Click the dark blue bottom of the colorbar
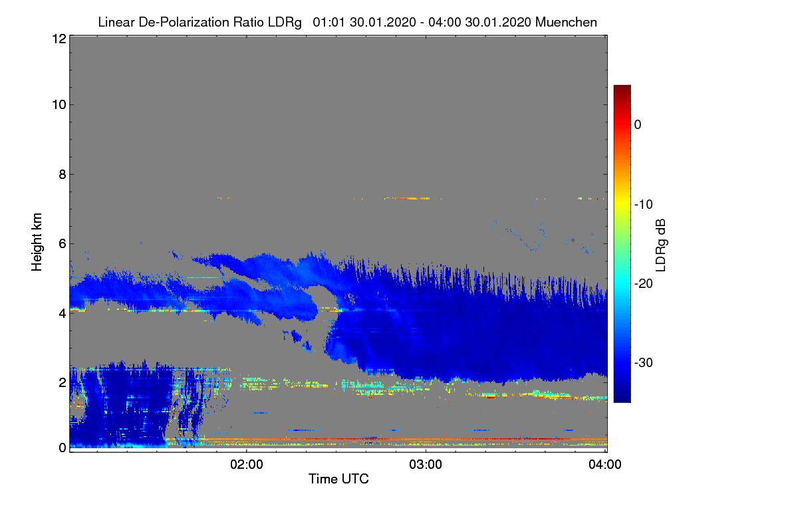This screenshot has width=798, height=532. [x=622, y=398]
